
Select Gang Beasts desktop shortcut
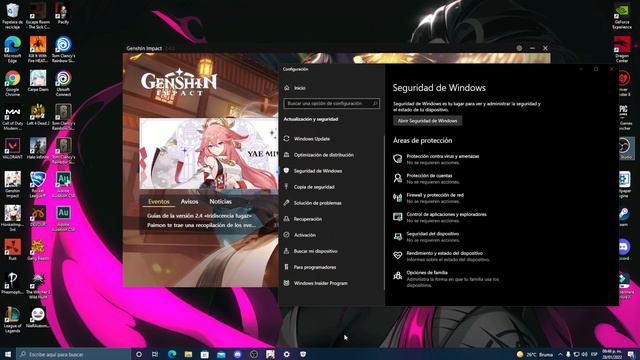[x=38, y=250]
